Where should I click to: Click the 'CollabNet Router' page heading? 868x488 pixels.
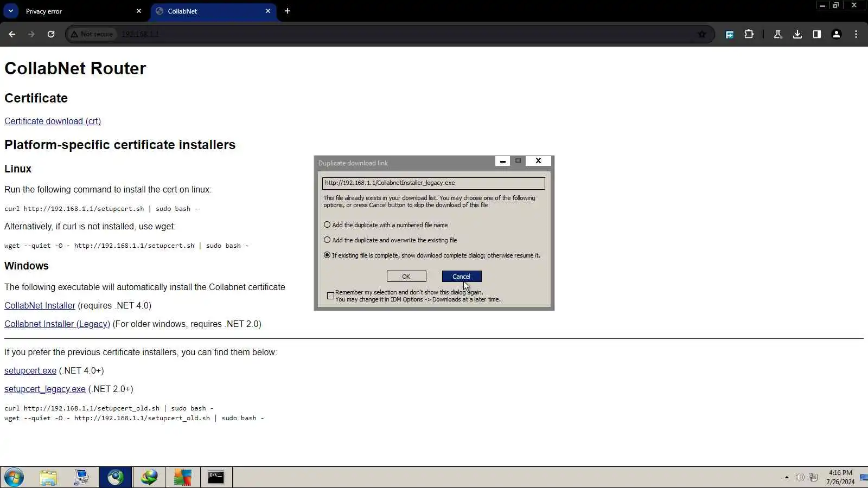tap(75, 68)
